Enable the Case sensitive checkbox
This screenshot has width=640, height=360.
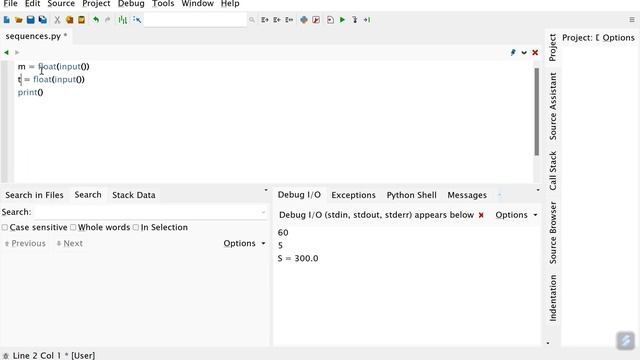(5, 227)
